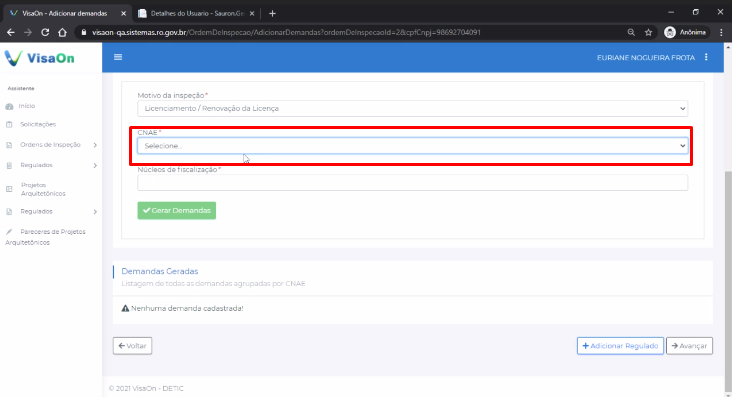The width and height of the screenshot is (732, 397).
Task: Open the browser zoom magnifier icon
Action: pos(631,32)
